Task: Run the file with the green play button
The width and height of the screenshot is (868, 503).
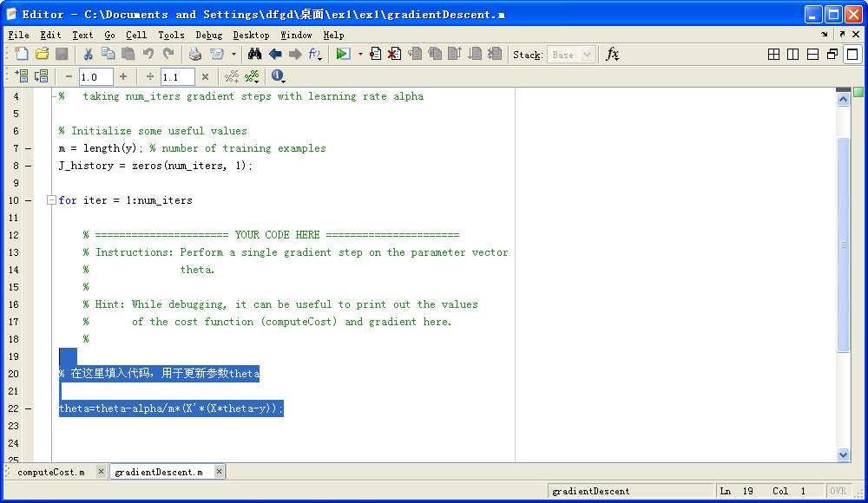Action: (343, 55)
